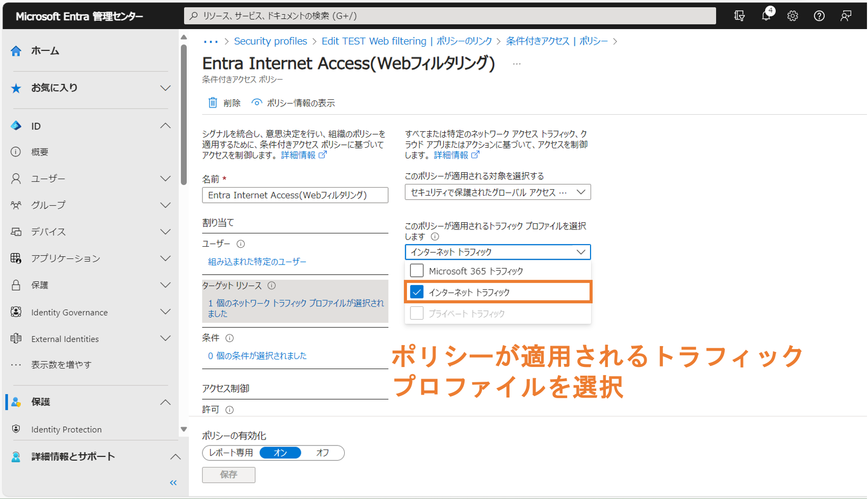868x499 pixels.
Task: Expand External Identities chevron
Action: click(x=165, y=338)
